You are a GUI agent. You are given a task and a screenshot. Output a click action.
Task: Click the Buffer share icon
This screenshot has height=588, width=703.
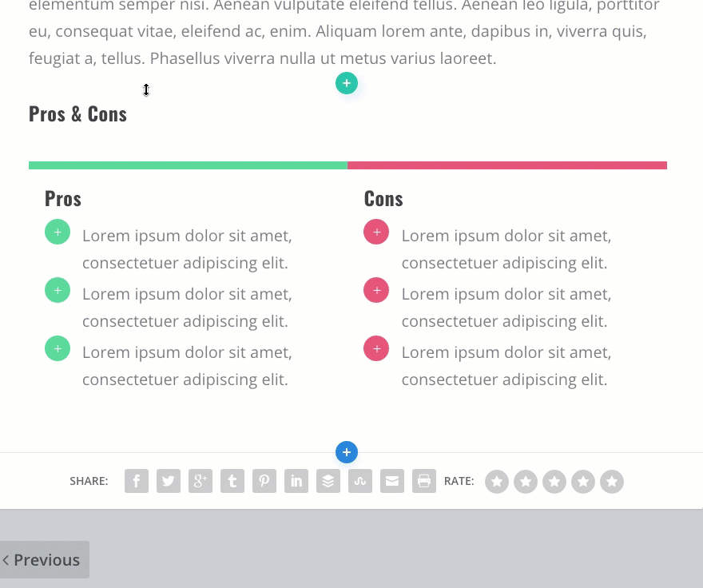(328, 481)
